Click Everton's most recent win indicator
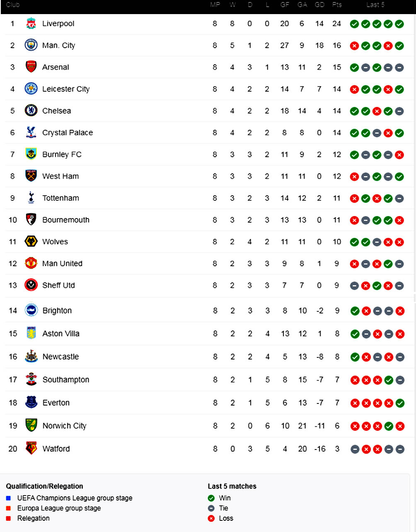416x532 pixels. (x=399, y=403)
